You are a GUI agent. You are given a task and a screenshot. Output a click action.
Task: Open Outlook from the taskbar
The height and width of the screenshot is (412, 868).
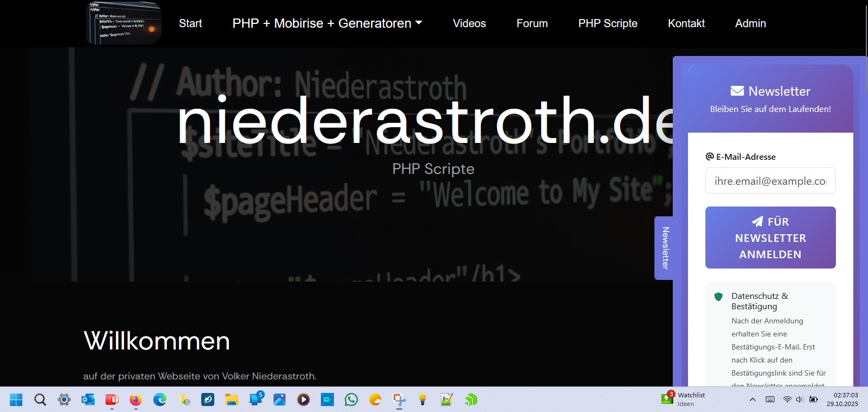pos(88,400)
